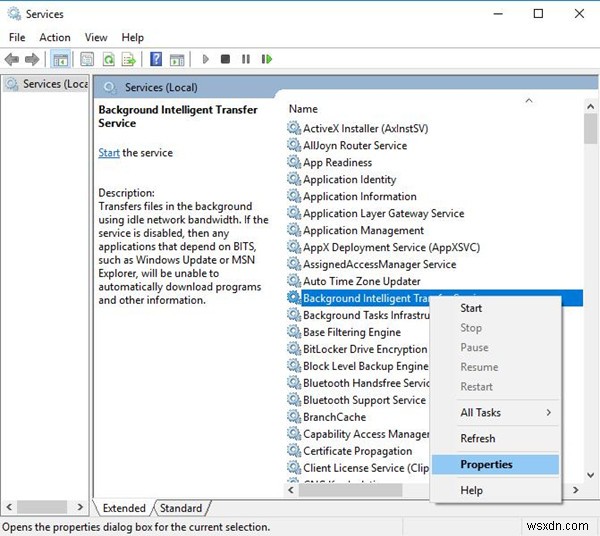This screenshot has width=600, height=536.
Task: Select the BitLocker Drive Encryption row
Action: pos(358,349)
